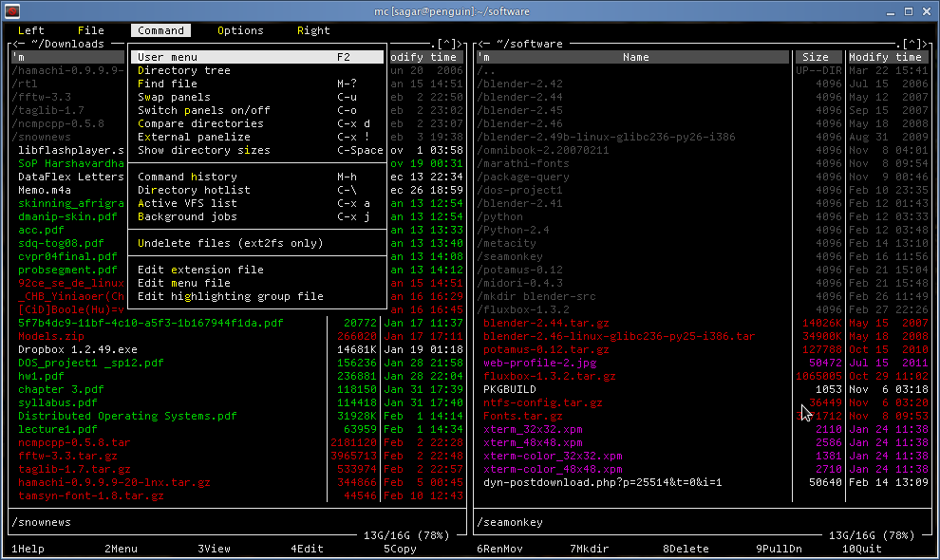This screenshot has height=560, width=940.
Task: Click the 9PullDn function key button
Action: click(779, 549)
